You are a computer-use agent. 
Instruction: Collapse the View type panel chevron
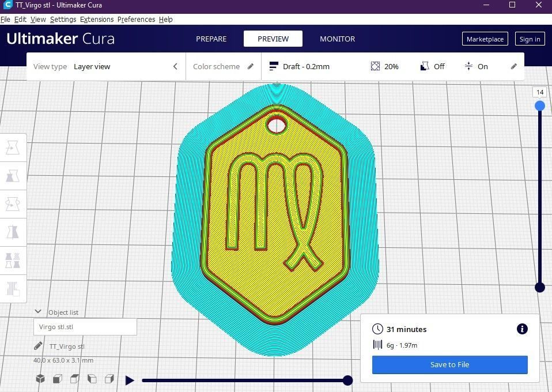175,66
